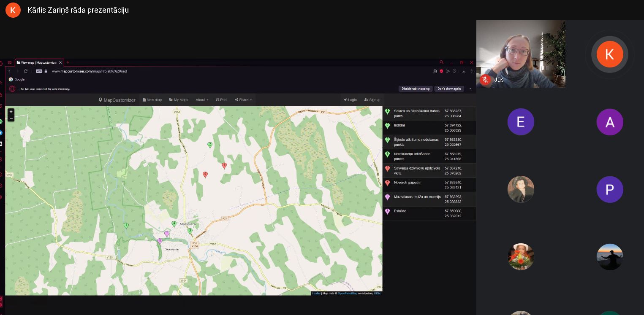Click the flower bouquet participant photo avatar

(x=521, y=257)
